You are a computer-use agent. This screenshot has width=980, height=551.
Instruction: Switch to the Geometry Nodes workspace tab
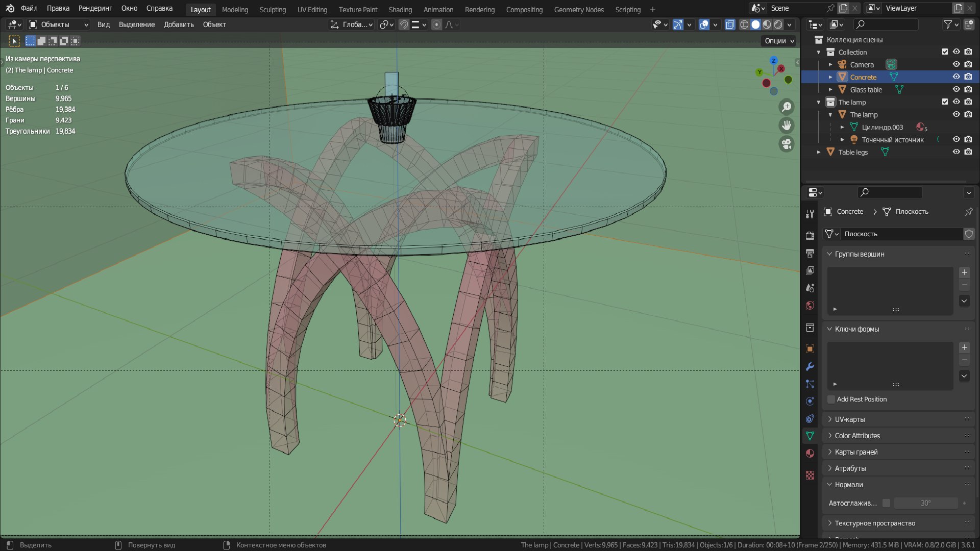pyautogui.click(x=579, y=10)
